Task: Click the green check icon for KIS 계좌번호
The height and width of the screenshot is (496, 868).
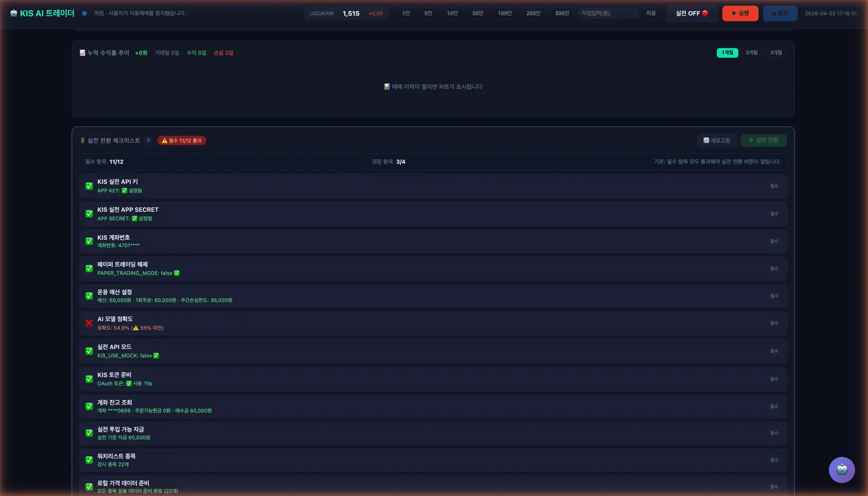Action: click(89, 241)
